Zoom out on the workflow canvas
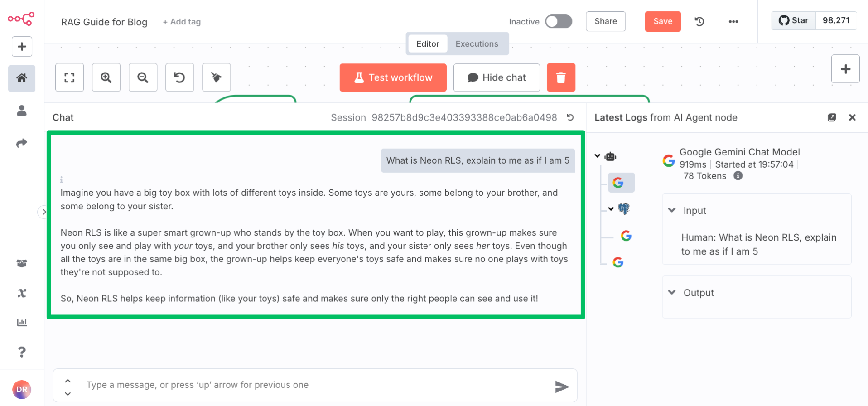This screenshot has width=868, height=406. pyautogui.click(x=143, y=77)
